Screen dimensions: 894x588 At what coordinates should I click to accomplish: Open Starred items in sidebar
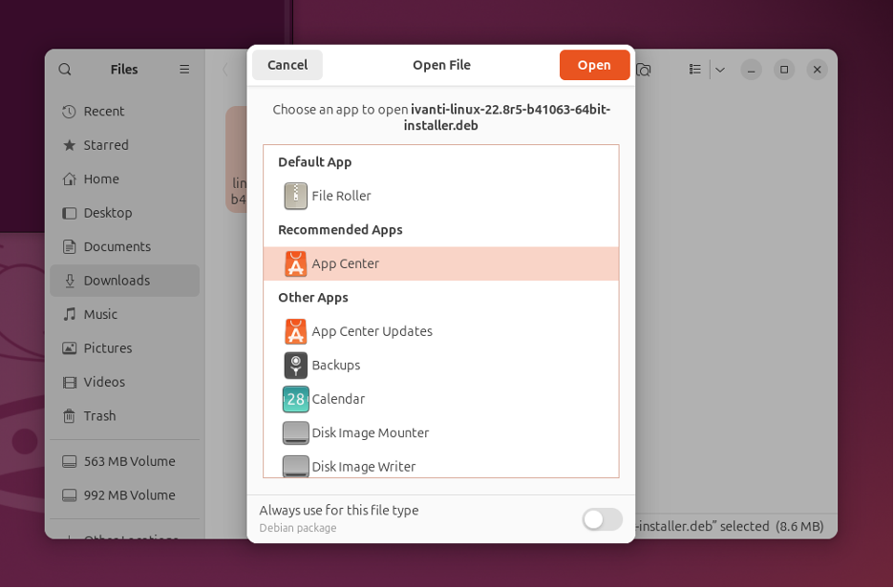[105, 145]
